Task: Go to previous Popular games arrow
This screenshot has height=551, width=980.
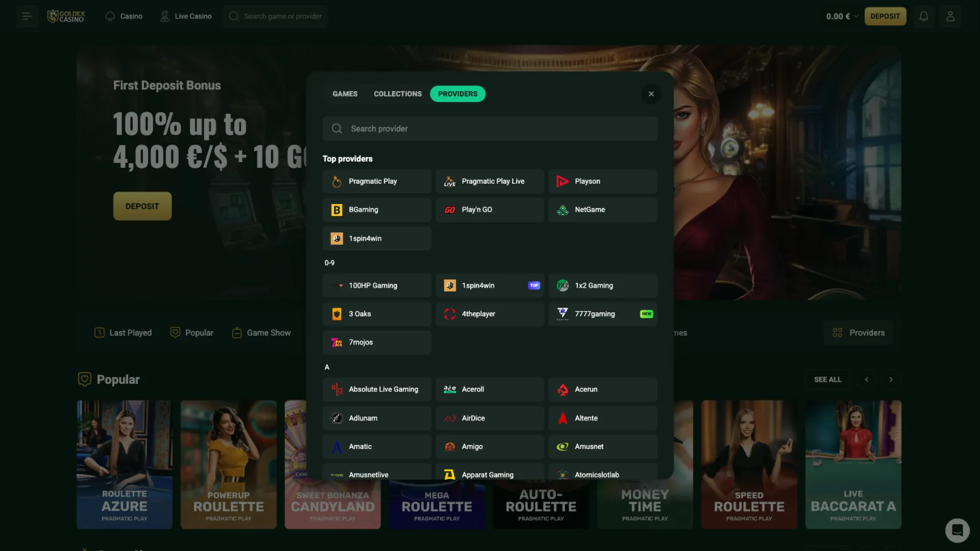Action: 866,380
